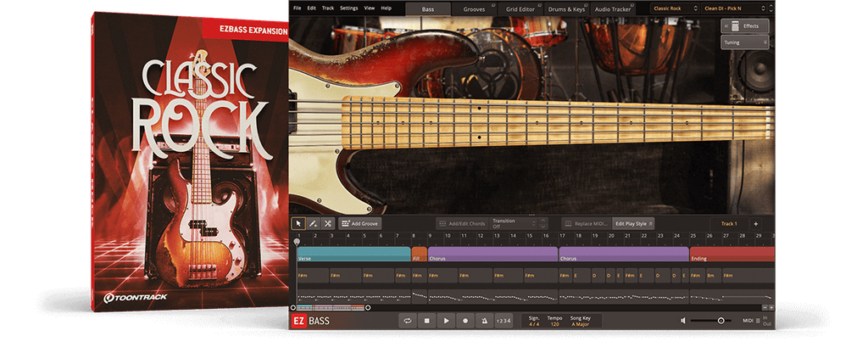Open the Help menu
The height and width of the screenshot is (353, 868).
click(x=386, y=8)
